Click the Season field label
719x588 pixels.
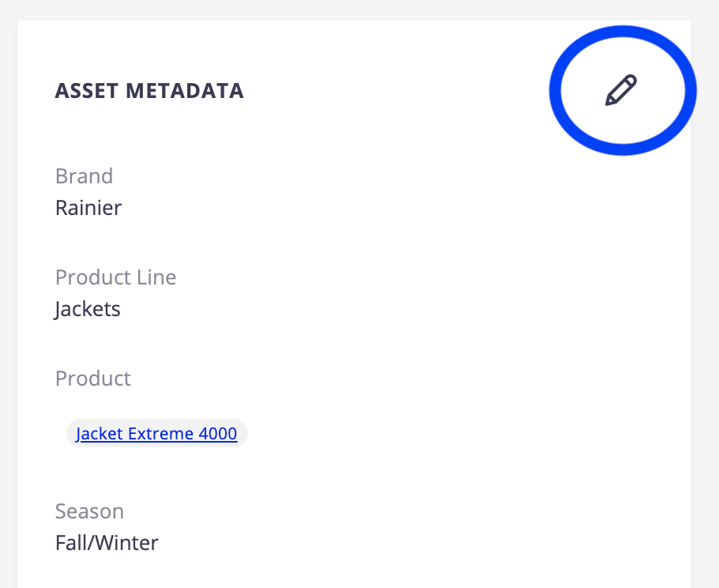click(89, 511)
